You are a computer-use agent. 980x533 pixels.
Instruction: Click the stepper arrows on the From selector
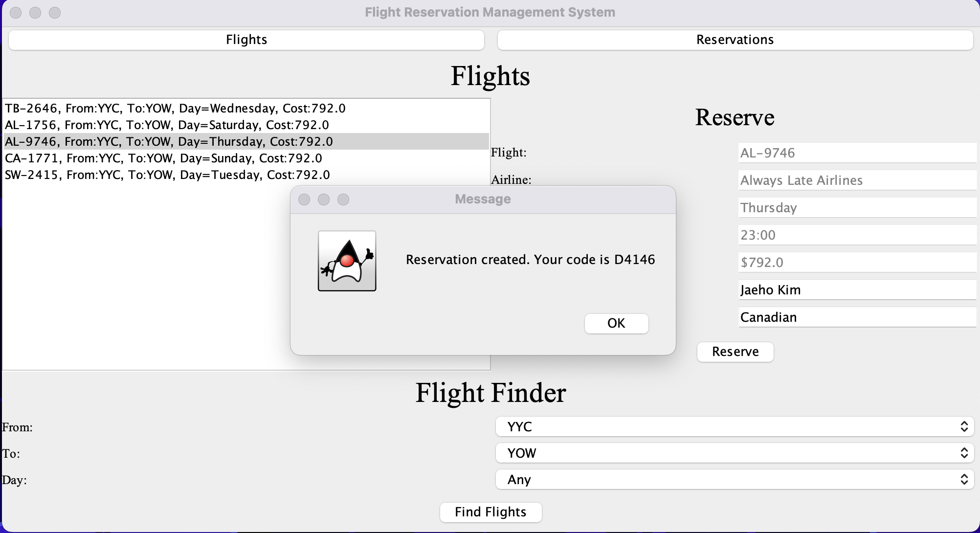tap(964, 426)
